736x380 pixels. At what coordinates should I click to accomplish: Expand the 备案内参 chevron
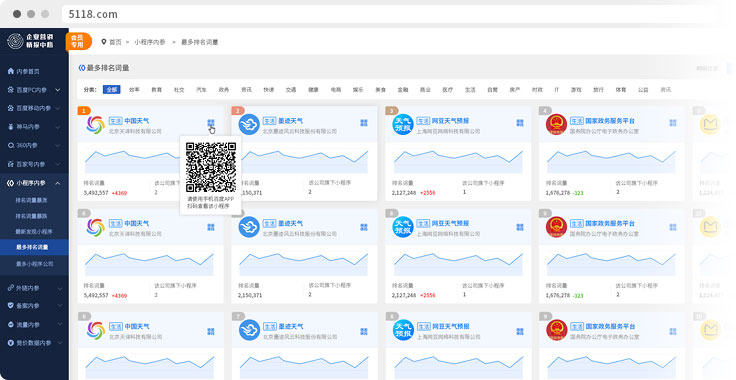[x=60, y=305]
